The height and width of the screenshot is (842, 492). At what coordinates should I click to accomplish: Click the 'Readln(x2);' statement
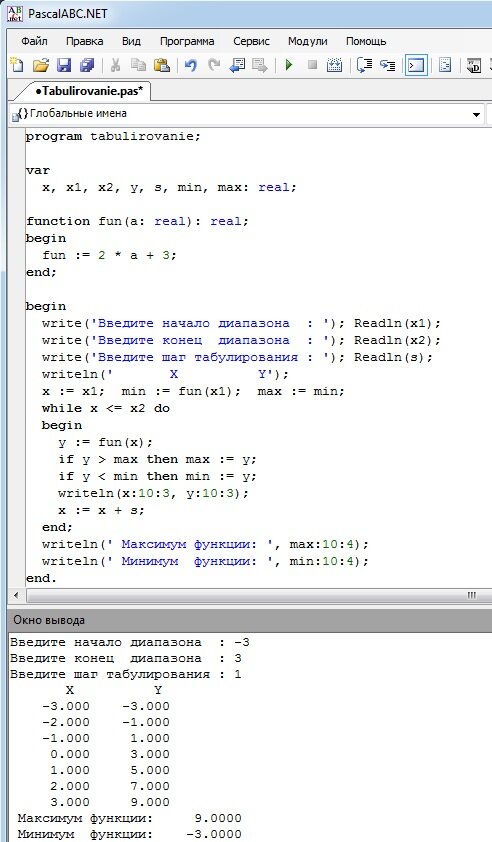click(397, 340)
